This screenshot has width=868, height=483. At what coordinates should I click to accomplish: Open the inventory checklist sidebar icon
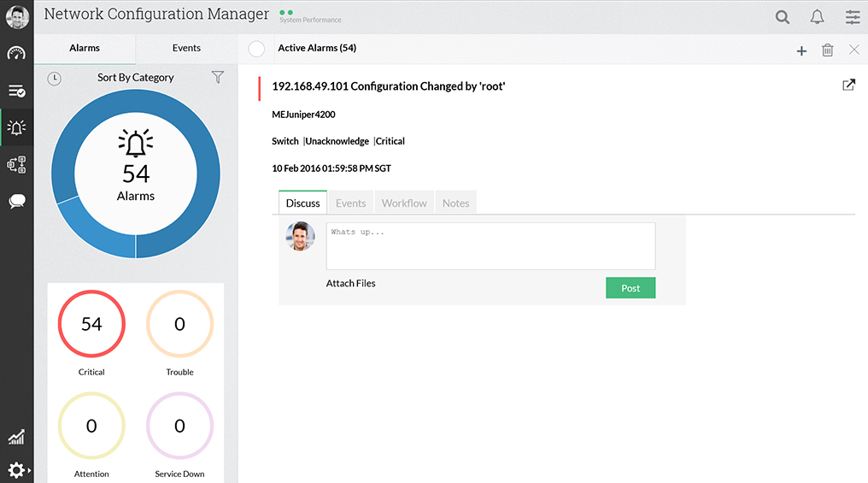tap(16, 91)
